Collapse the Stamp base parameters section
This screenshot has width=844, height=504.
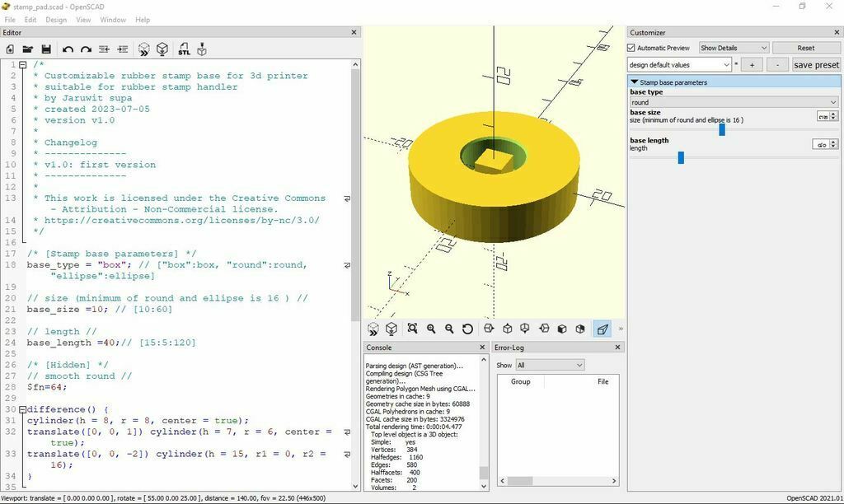tap(635, 82)
